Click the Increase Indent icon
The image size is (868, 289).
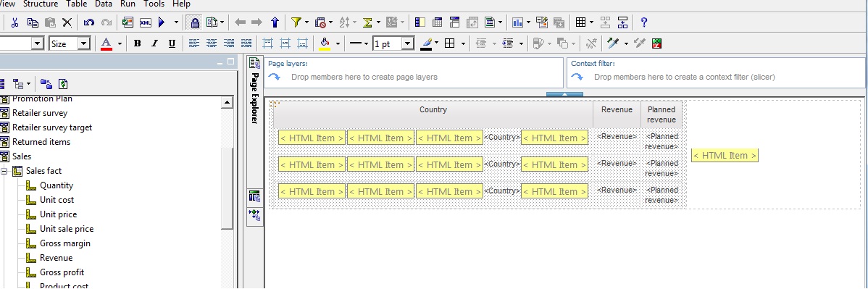pyautogui.click(x=508, y=43)
